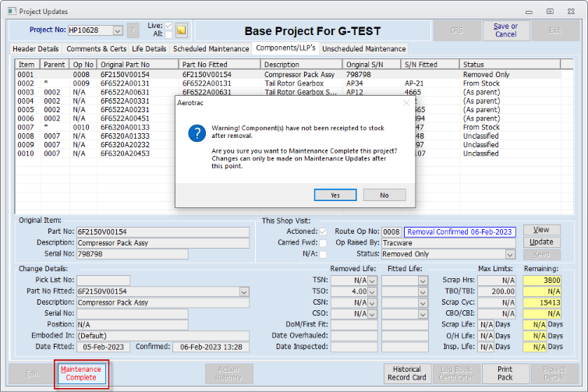Click the Embodied In (Default) field
Viewport: 588px width, 392px height.
pyautogui.click(x=163, y=336)
